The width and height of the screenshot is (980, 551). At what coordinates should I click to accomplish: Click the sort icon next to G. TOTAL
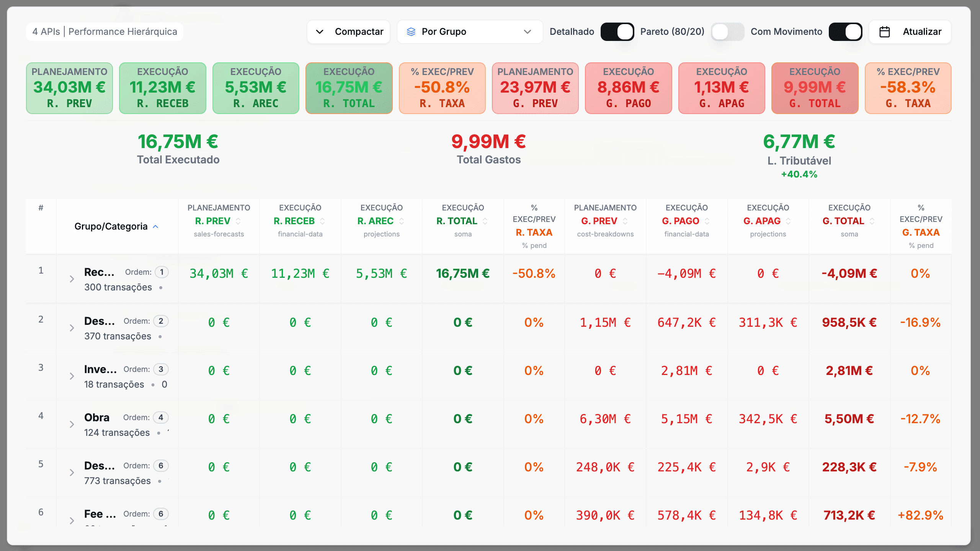[872, 221]
